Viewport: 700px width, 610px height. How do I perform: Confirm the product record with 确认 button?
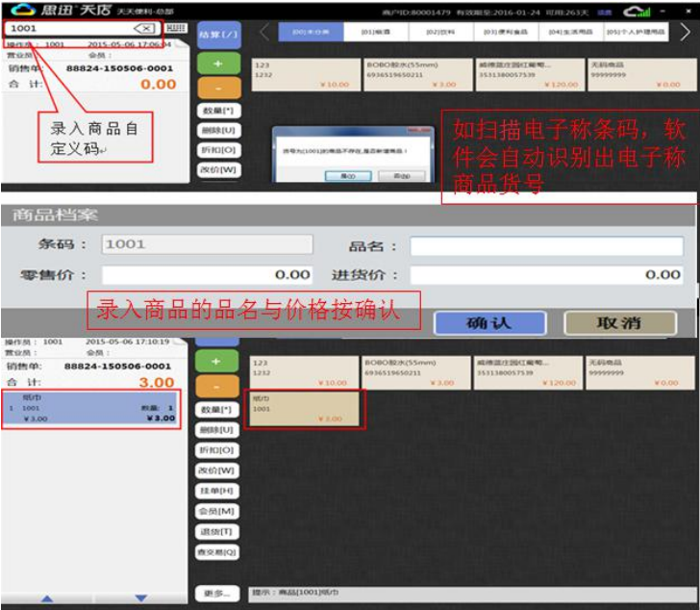coord(489,323)
